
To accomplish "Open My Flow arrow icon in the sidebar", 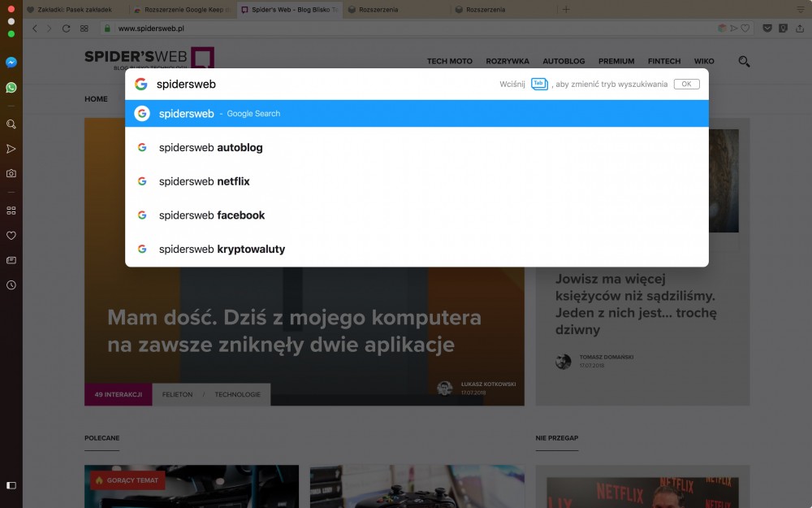I will 11,150.
